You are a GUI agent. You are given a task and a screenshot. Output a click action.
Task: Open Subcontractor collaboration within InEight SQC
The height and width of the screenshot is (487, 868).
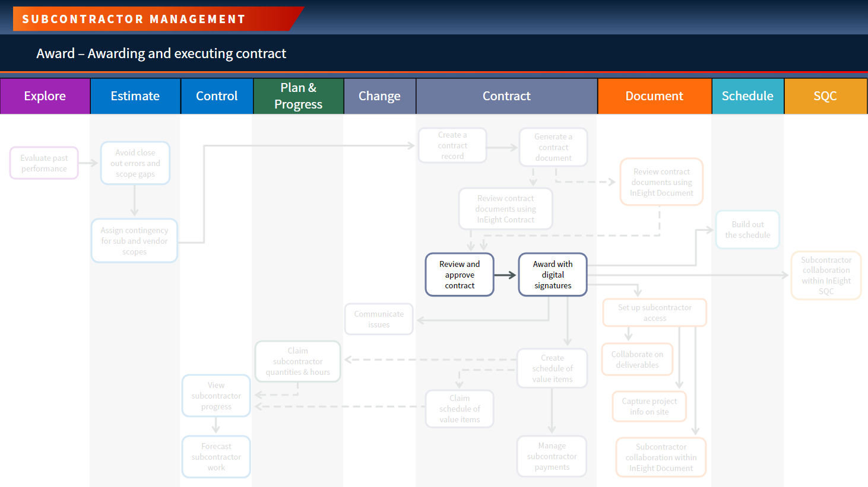coord(826,276)
